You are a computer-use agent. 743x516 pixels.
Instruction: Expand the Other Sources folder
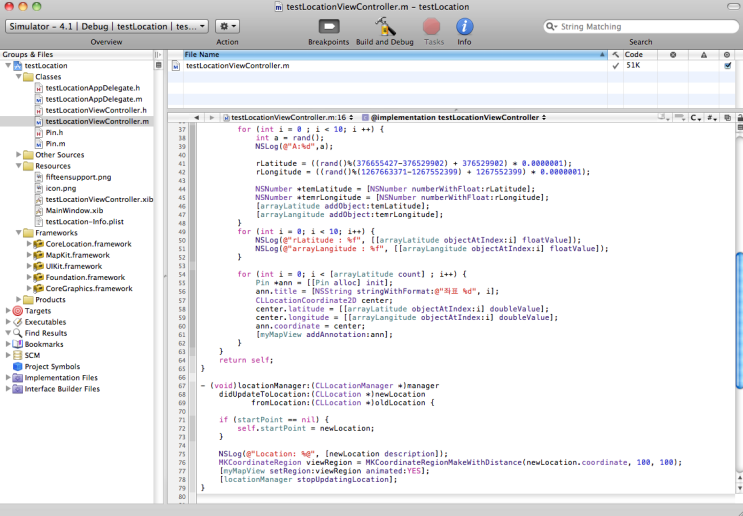pyautogui.click(x=18, y=154)
